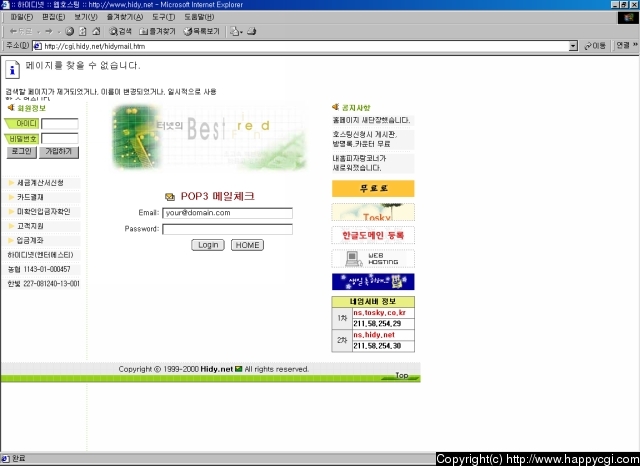Click the 농협 1143-01-000457 account text
The image size is (640, 466).
coord(39,269)
